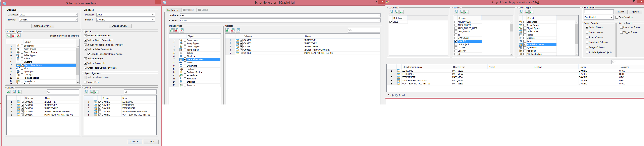Click filter box above Script Generator Objects list
This screenshot has height=146, width=644.
364,30
